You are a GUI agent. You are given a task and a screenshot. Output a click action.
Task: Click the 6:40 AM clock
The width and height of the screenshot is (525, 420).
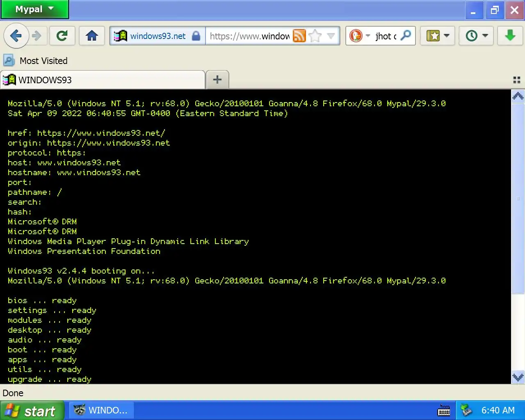[498, 410]
